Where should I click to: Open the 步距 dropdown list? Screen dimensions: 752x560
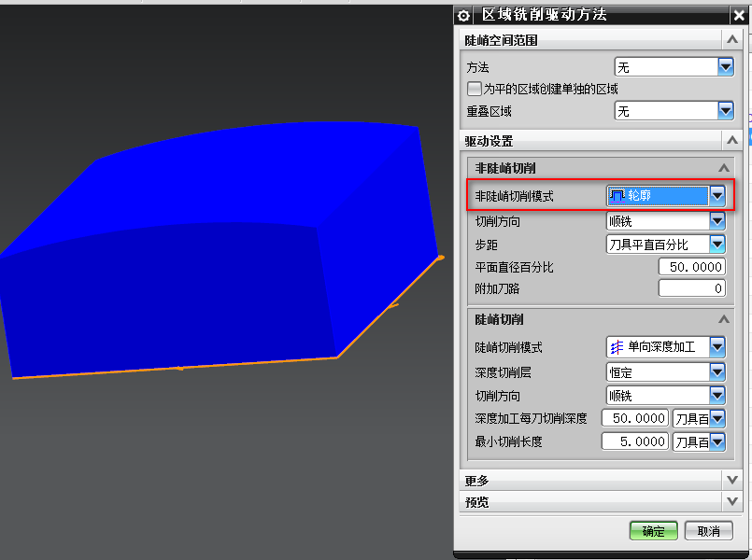click(x=717, y=245)
